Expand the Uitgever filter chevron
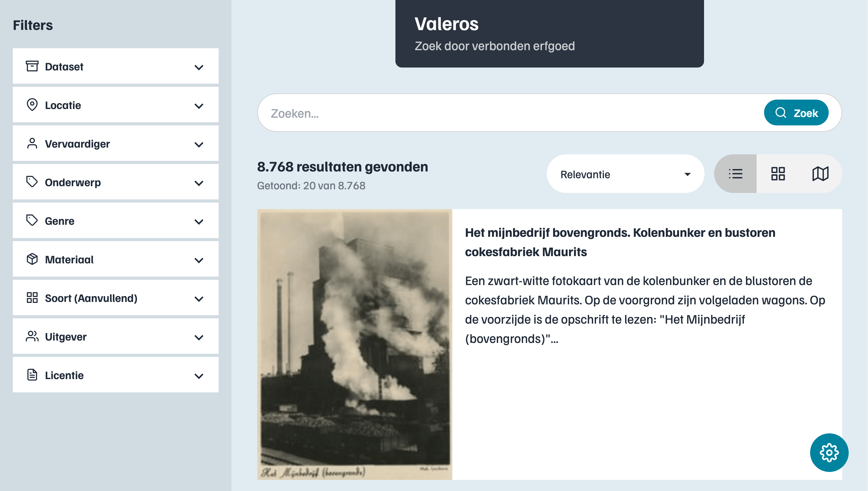 (x=199, y=337)
